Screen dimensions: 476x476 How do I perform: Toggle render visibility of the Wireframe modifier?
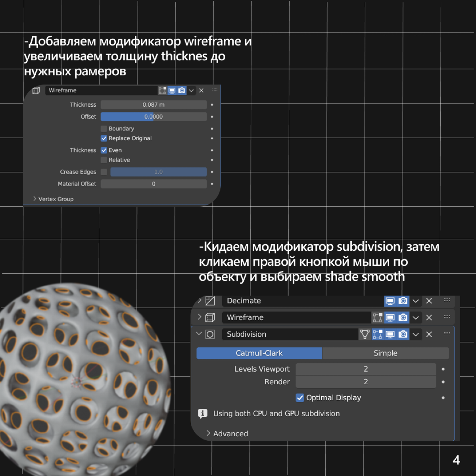(182, 90)
